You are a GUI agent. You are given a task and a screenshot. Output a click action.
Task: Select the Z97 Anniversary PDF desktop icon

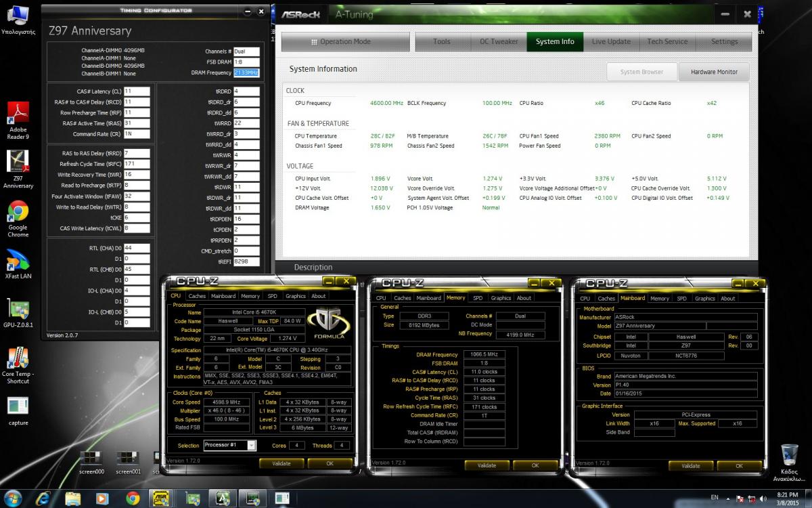click(x=18, y=169)
